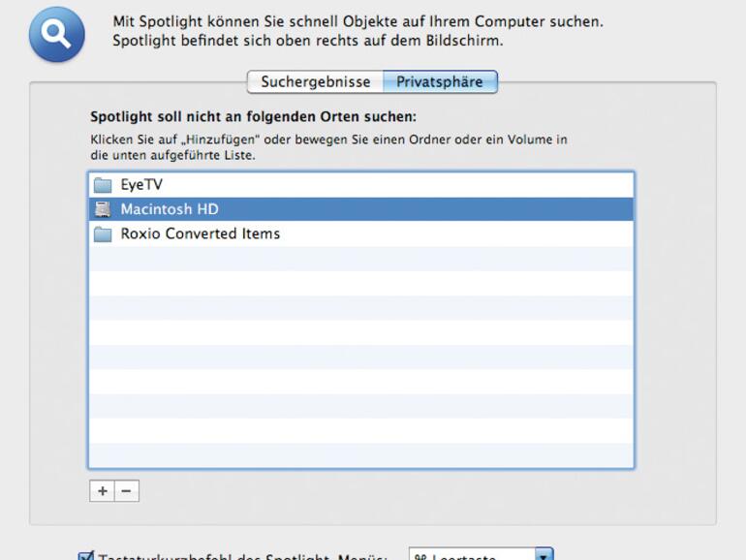This screenshot has height=560, width=746.
Task: Click the Roxio Converted Items folder icon
Action: pyautogui.click(x=103, y=234)
